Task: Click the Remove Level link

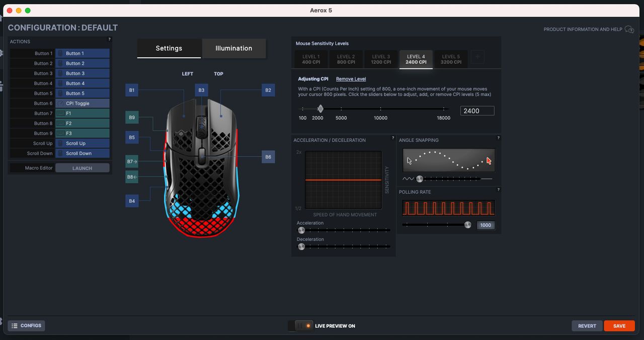Action: point(351,79)
